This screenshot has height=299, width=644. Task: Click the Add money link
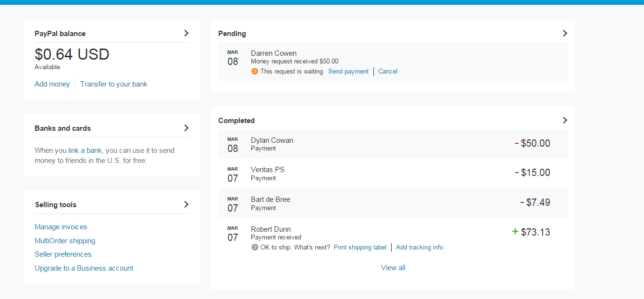[x=52, y=84]
